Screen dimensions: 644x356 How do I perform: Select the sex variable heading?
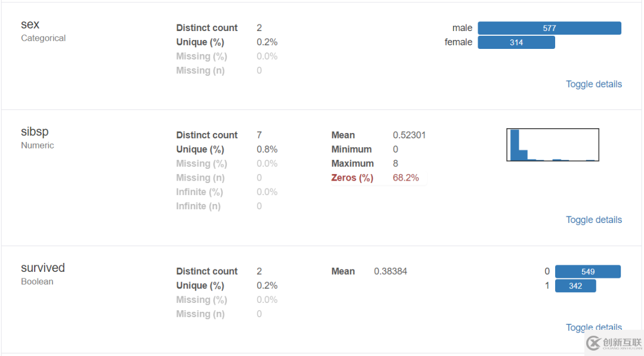pyautogui.click(x=30, y=24)
